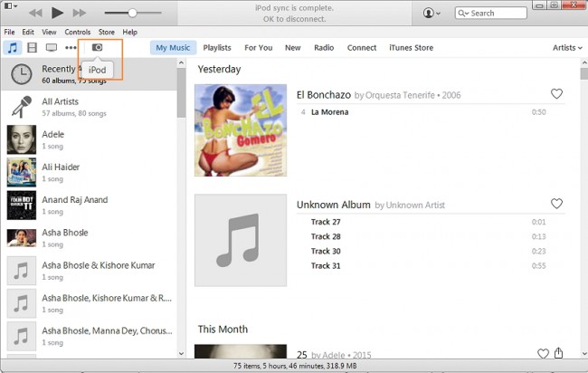Select Adele artist photo
This screenshot has width=588, height=373.
22,139
